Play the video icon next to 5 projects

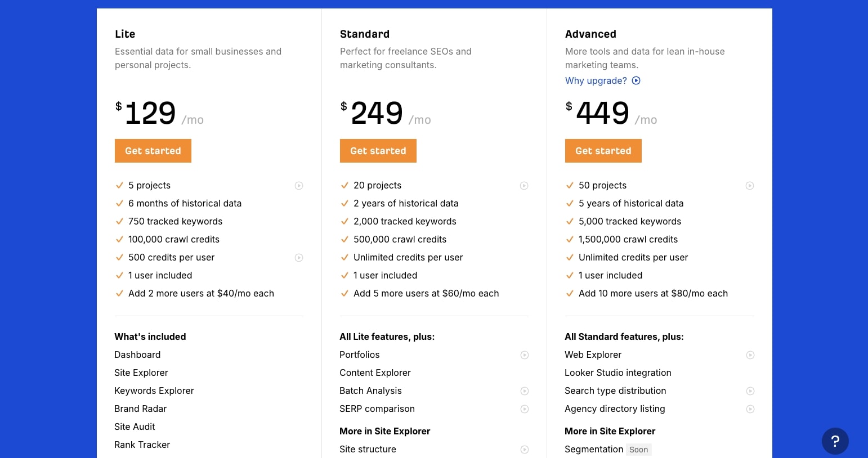(x=299, y=186)
